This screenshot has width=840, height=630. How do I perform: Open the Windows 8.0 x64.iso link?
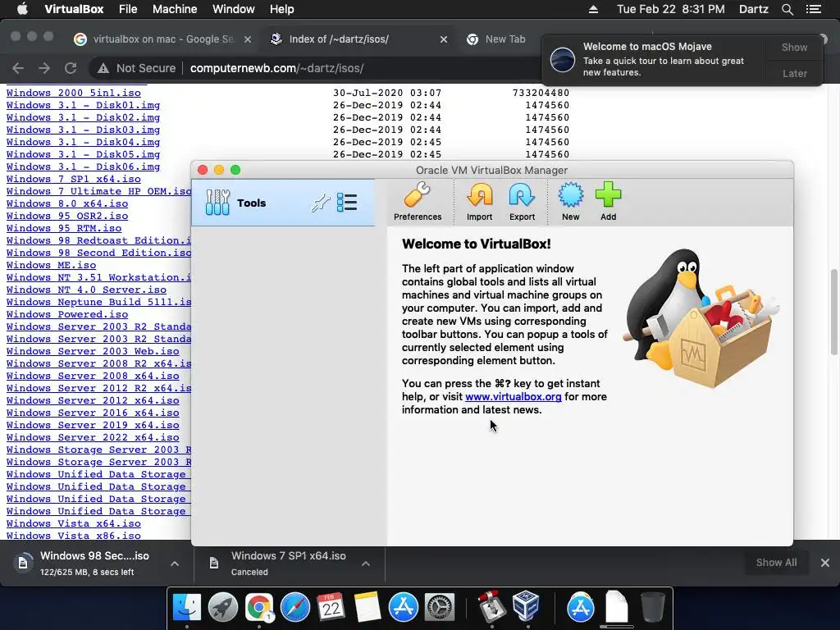point(67,203)
